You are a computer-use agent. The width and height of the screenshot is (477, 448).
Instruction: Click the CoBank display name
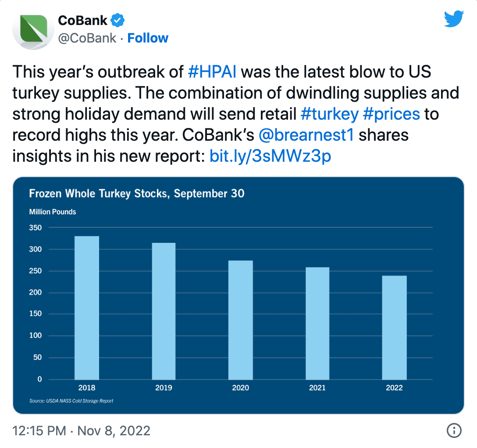point(82,20)
